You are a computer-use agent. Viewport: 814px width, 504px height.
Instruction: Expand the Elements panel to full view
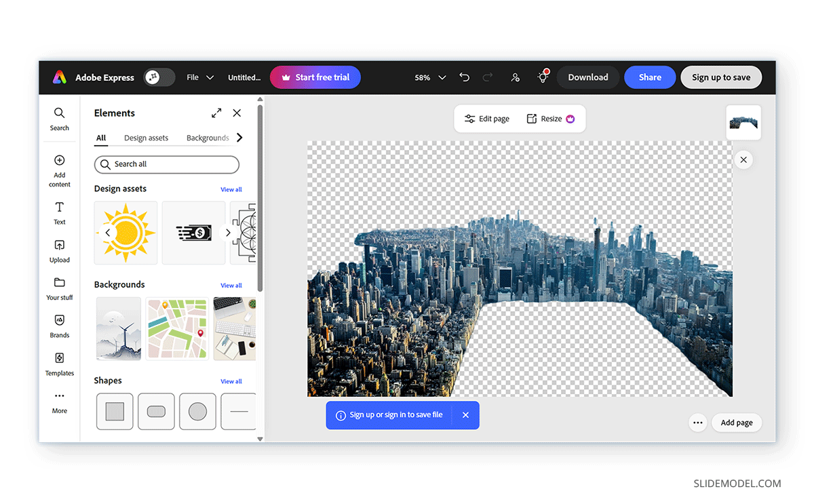click(x=216, y=113)
